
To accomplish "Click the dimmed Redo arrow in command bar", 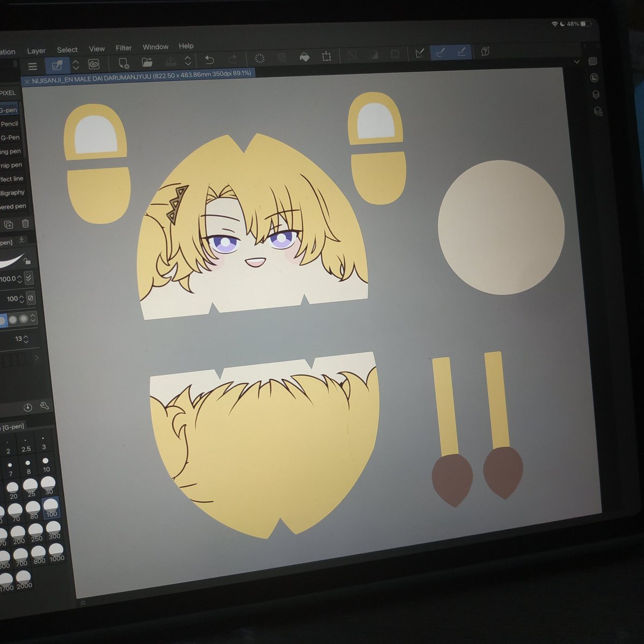I will click(x=232, y=59).
